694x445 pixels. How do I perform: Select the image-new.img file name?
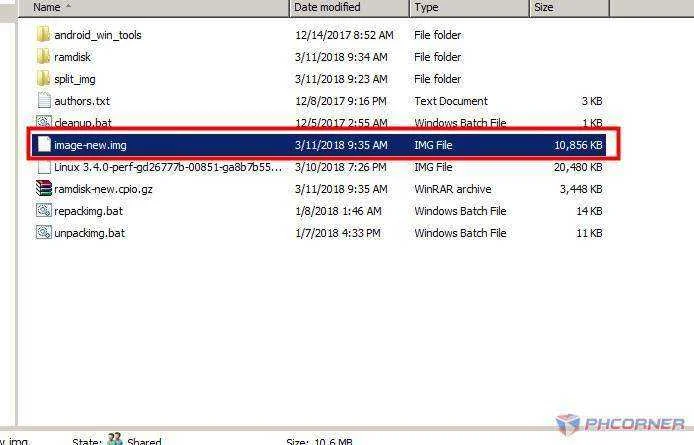point(90,145)
